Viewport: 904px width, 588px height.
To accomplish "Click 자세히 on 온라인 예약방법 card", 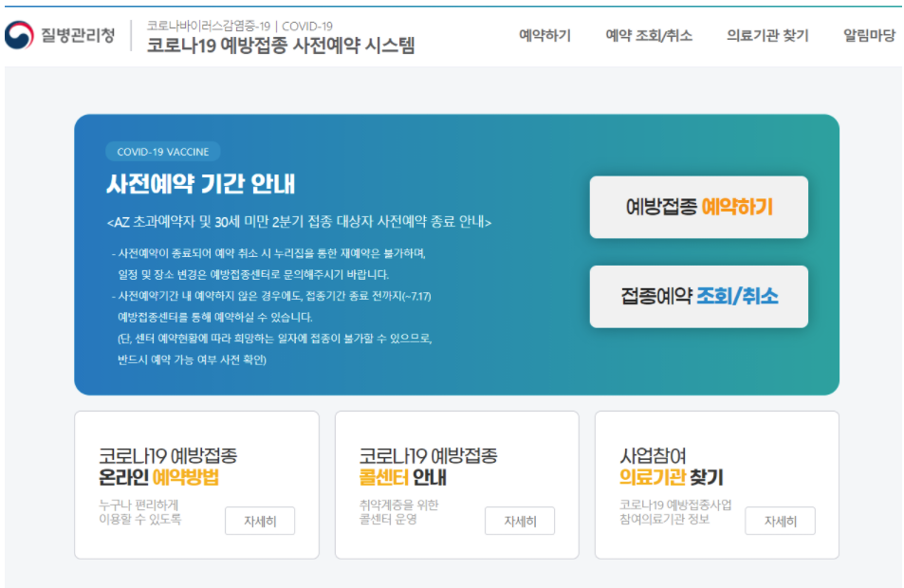I will click(x=260, y=521).
